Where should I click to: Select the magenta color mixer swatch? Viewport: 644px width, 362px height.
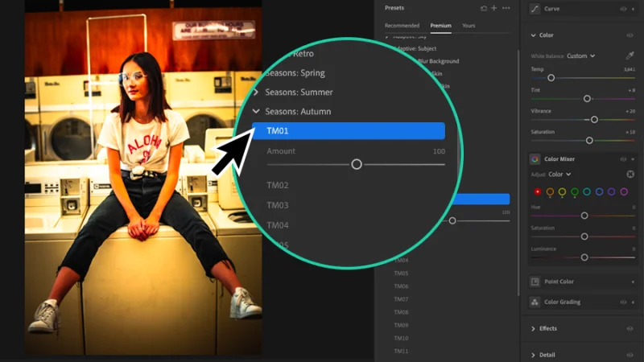pos(624,191)
